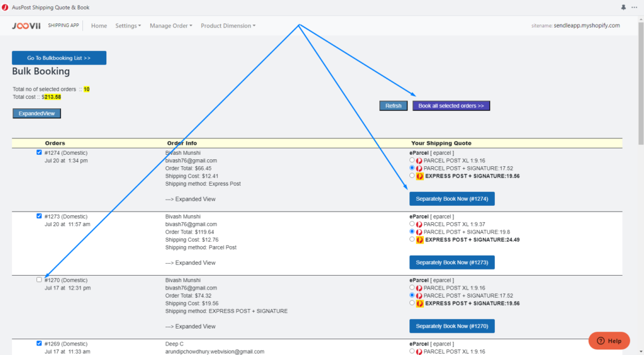Click Separately Book Now (#1270)
The height and width of the screenshot is (355, 644).
(x=452, y=326)
